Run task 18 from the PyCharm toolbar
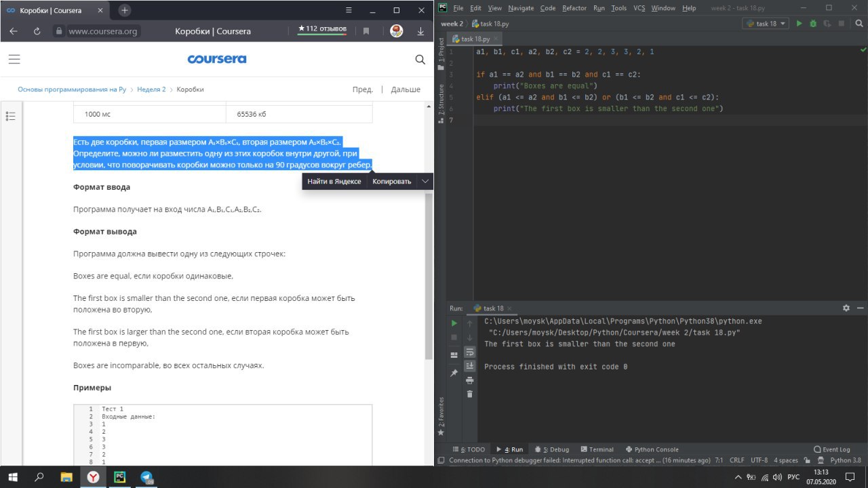 click(x=799, y=24)
